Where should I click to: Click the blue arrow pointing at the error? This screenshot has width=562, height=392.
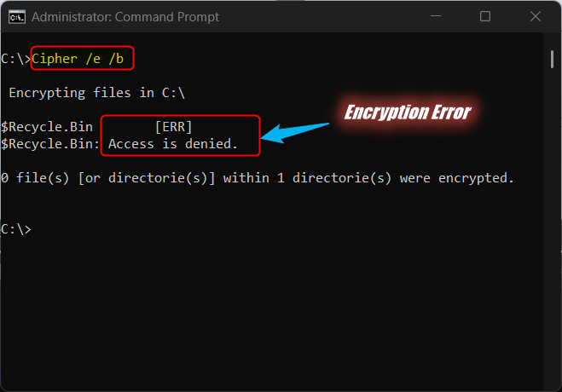pyautogui.click(x=294, y=130)
